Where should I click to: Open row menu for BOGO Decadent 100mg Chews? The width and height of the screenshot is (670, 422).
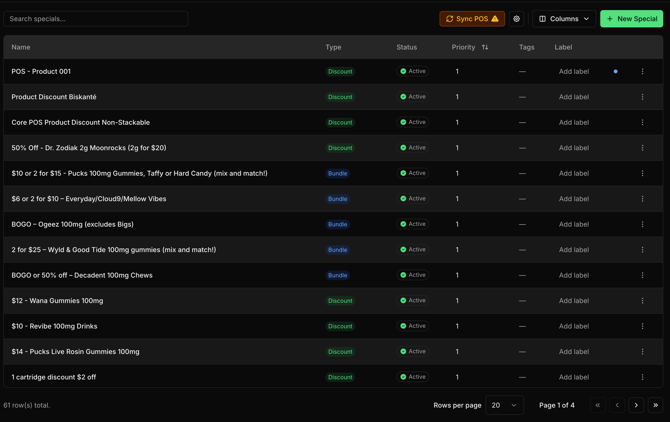pos(642,275)
